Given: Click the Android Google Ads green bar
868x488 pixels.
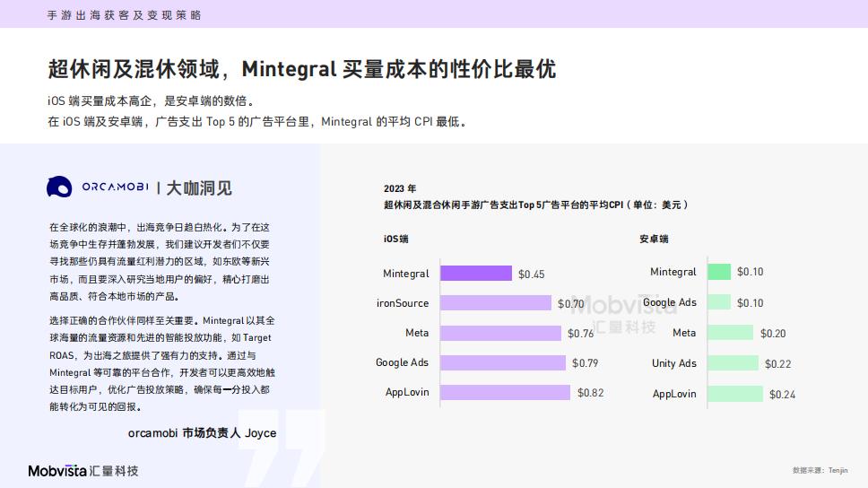Looking at the screenshot, I should pyautogui.click(x=720, y=302).
